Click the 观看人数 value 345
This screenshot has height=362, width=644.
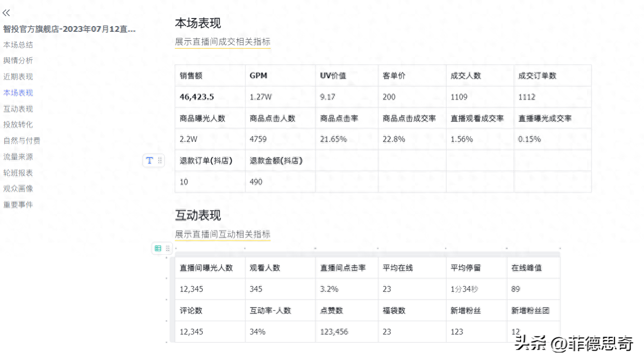pyautogui.click(x=256, y=289)
